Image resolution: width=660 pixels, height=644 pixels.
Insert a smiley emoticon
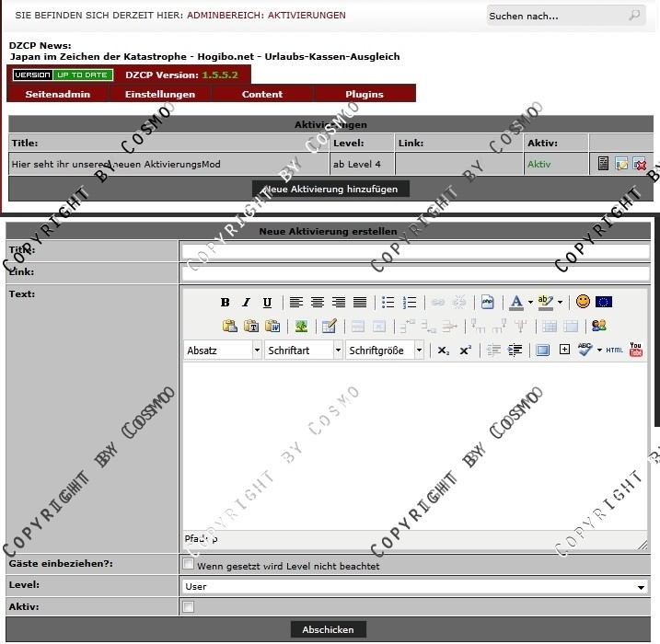coord(583,302)
